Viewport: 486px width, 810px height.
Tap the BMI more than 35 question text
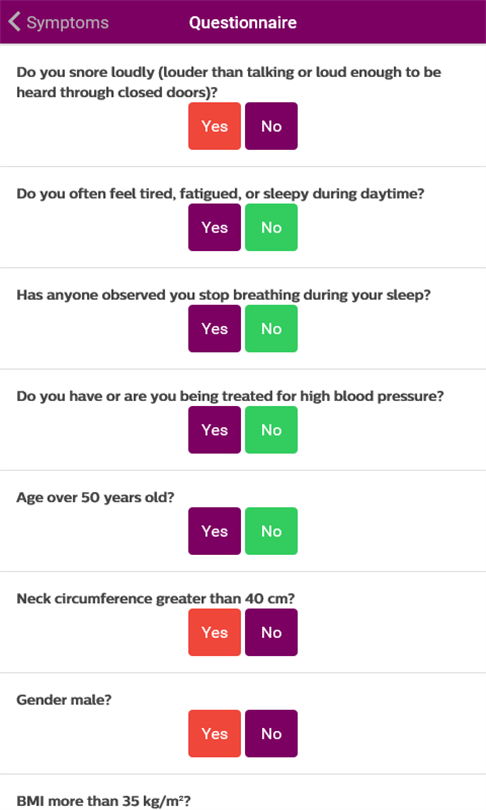103,801
